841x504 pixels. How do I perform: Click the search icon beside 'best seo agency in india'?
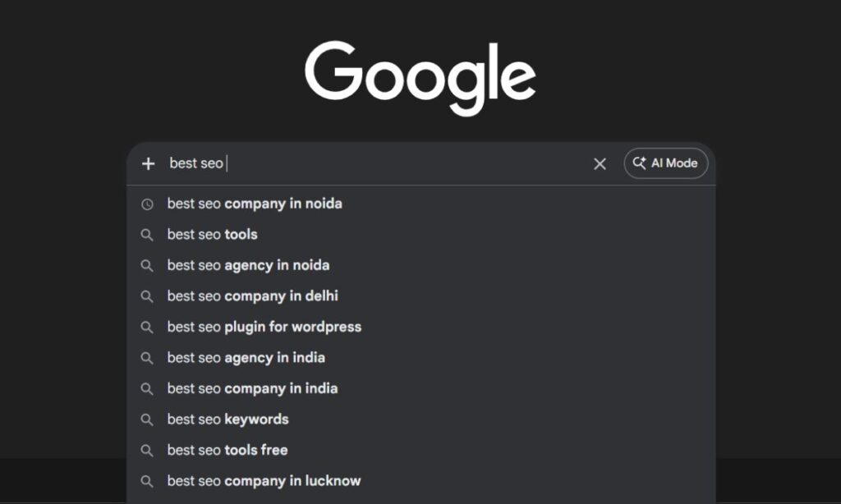148,357
